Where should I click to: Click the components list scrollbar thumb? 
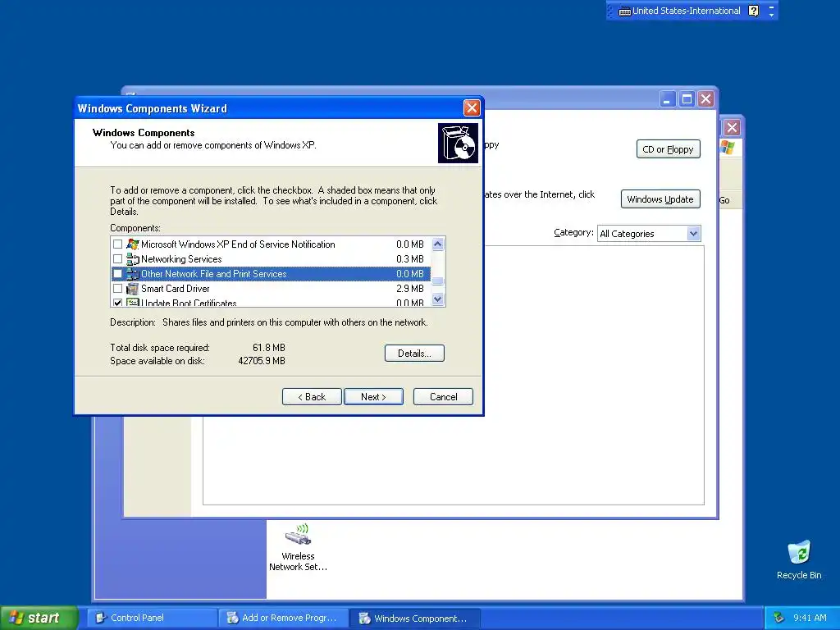tap(438, 281)
